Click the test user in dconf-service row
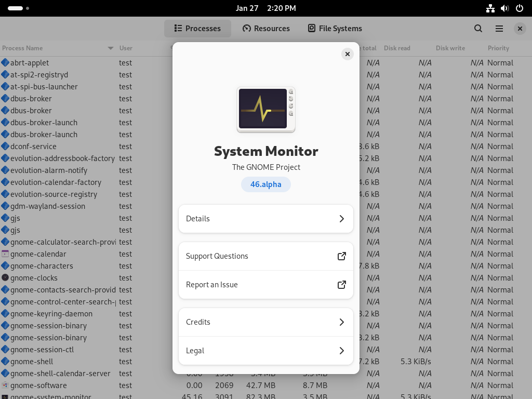This screenshot has height=399, width=532. click(x=125, y=147)
